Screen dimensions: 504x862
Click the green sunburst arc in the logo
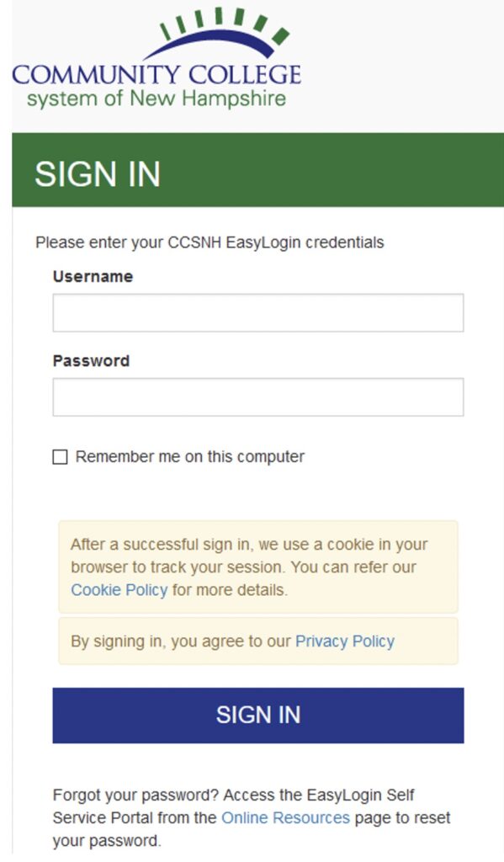225,22
